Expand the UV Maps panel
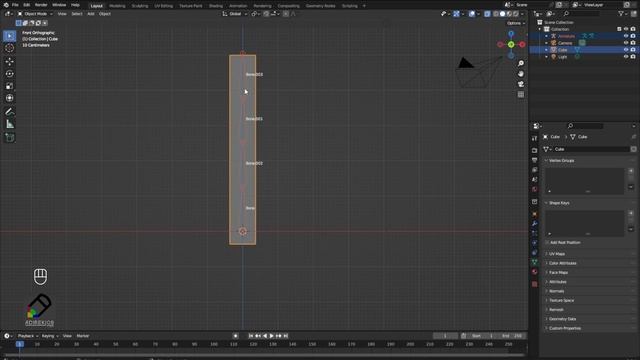 click(590, 254)
